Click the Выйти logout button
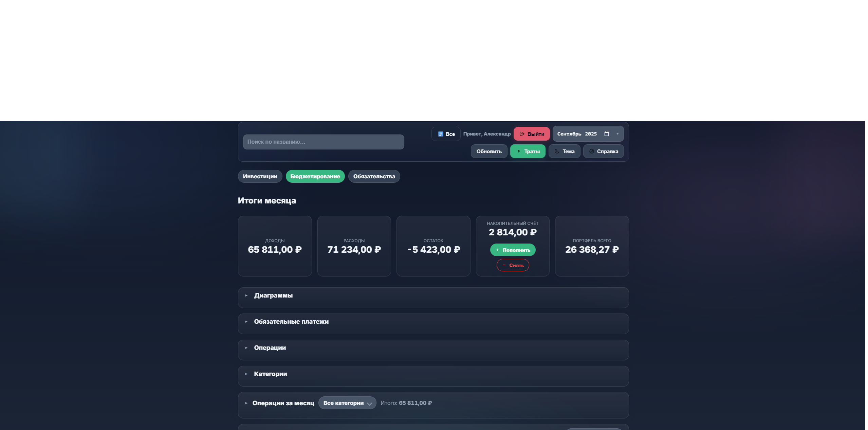868x430 pixels. point(531,134)
